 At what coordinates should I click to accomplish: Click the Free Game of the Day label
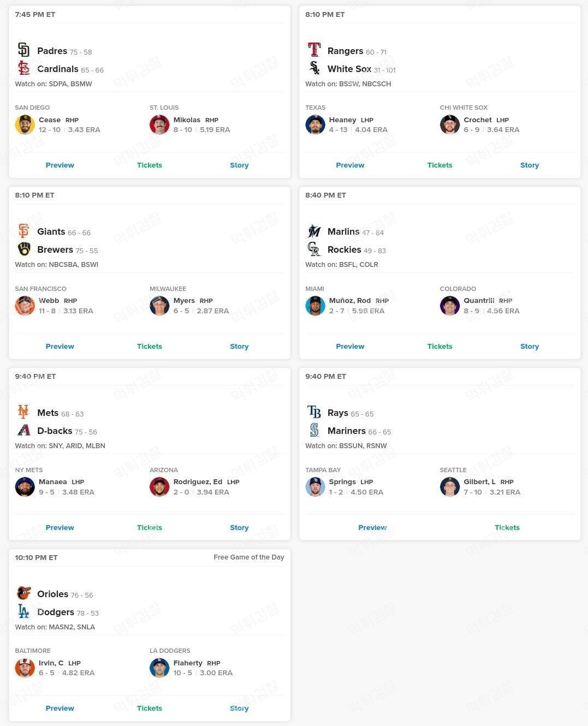pos(248,557)
